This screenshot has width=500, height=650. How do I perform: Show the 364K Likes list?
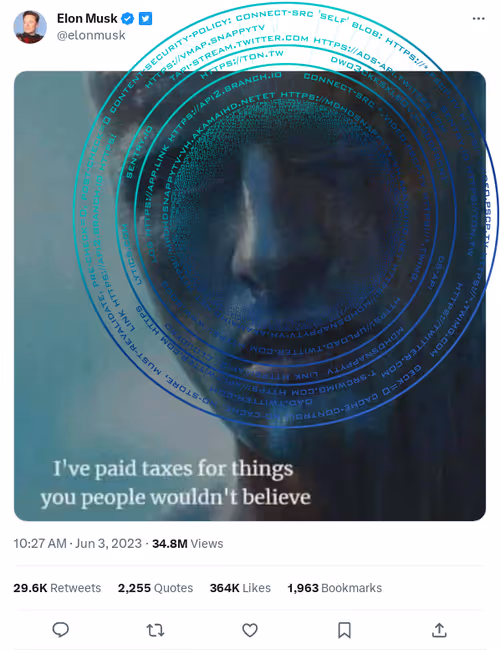[x=240, y=588]
